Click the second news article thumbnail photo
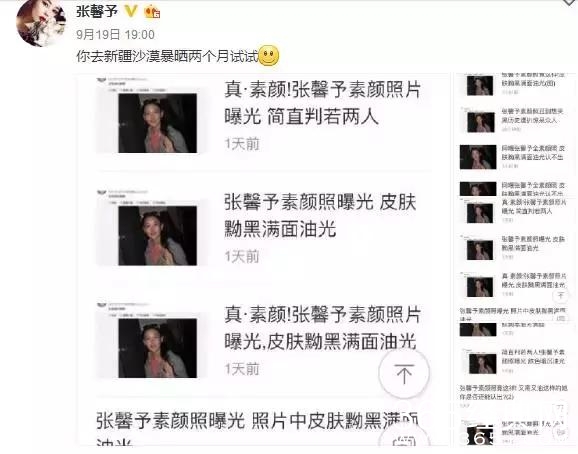578x454 pixels. click(x=157, y=235)
